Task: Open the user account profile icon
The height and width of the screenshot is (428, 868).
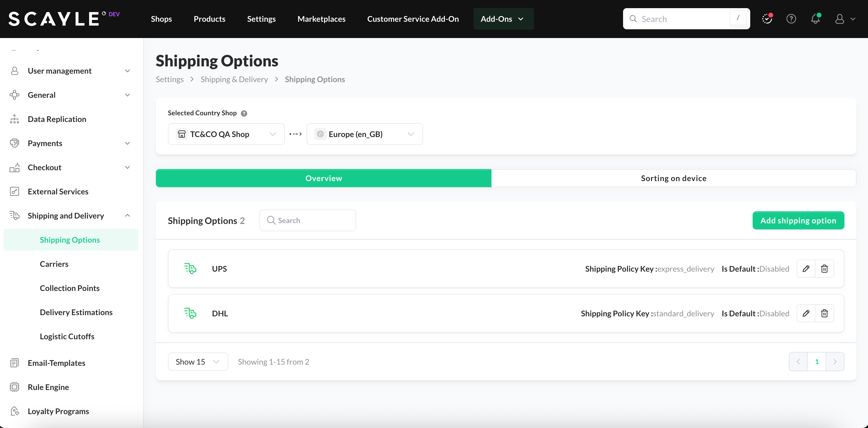Action: pyautogui.click(x=839, y=19)
